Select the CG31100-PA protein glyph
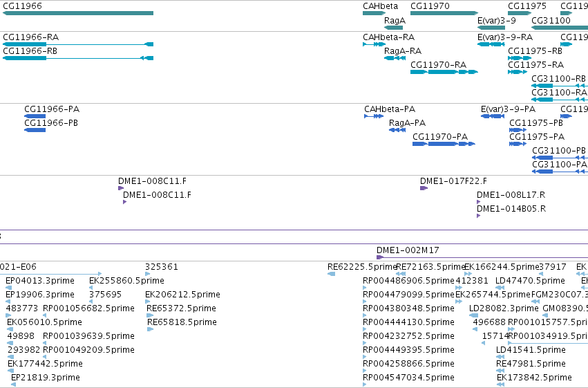The height and width of the screenshot is (388, 588). coord(560,172)
